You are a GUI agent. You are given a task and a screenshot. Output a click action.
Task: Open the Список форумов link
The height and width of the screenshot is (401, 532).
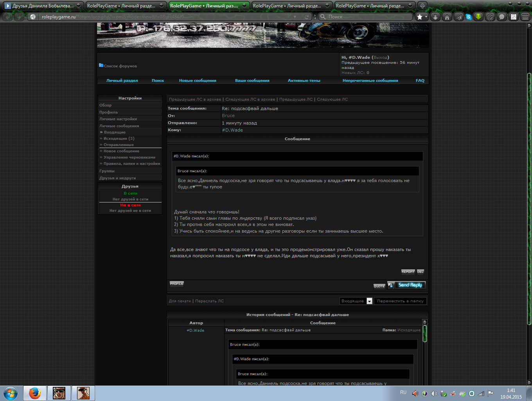click(x=120, y=66)
